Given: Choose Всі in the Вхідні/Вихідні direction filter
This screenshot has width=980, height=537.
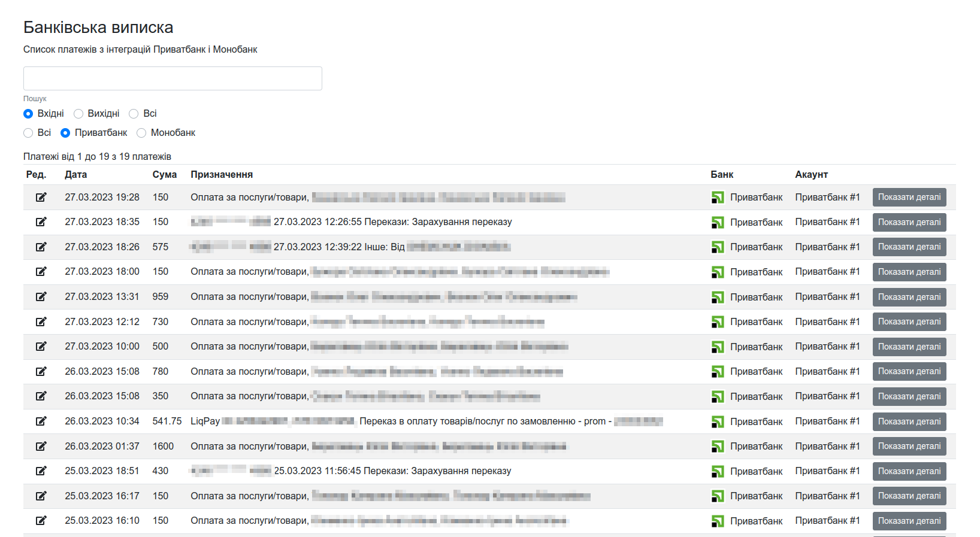Looking at the screenshot, I should pyautogui.click(x=134, y=114).
